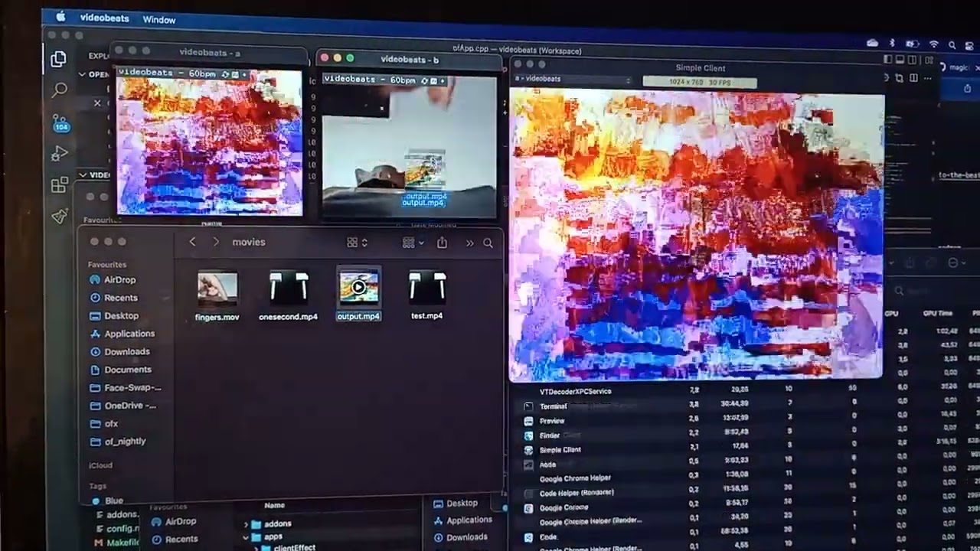Open Spotlight search in the menu bar

pos(952,45)
